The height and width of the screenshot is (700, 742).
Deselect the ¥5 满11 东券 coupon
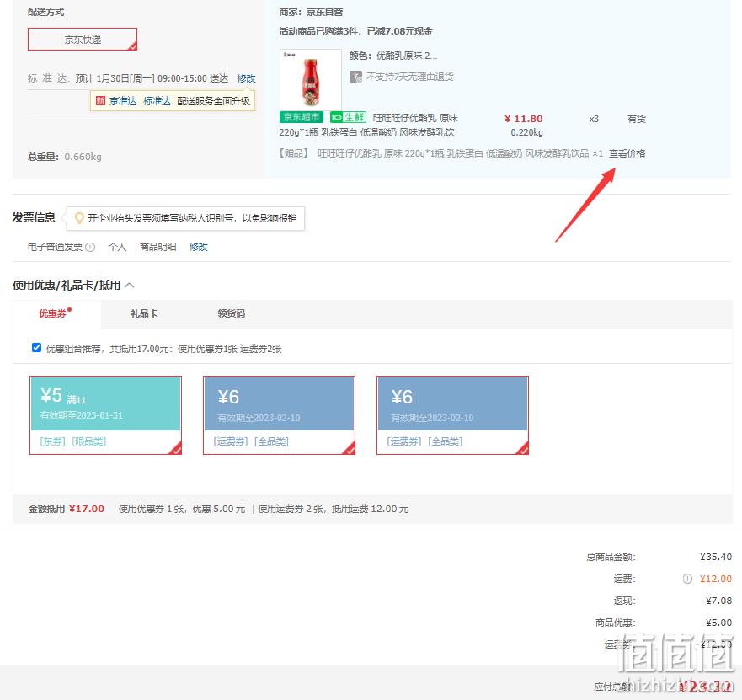[x=105, y=415]
